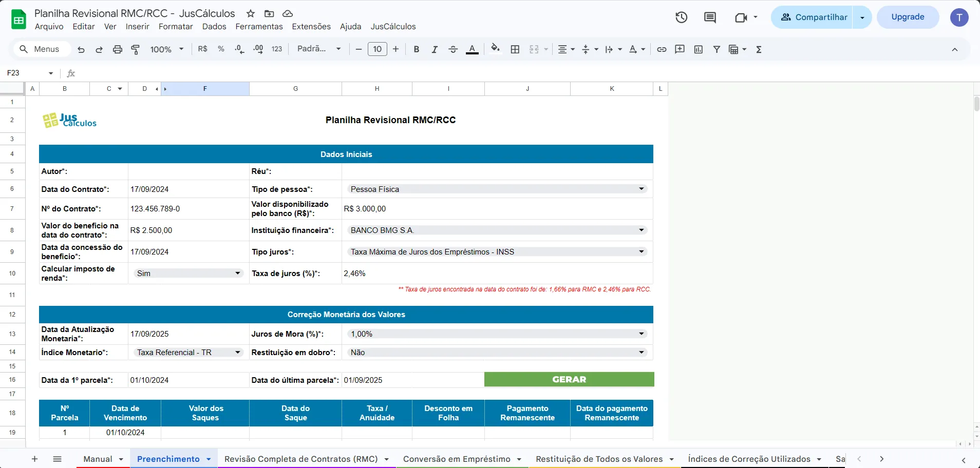Open the Inserir menu
The image size is (980, 468).
pos(138,27)
